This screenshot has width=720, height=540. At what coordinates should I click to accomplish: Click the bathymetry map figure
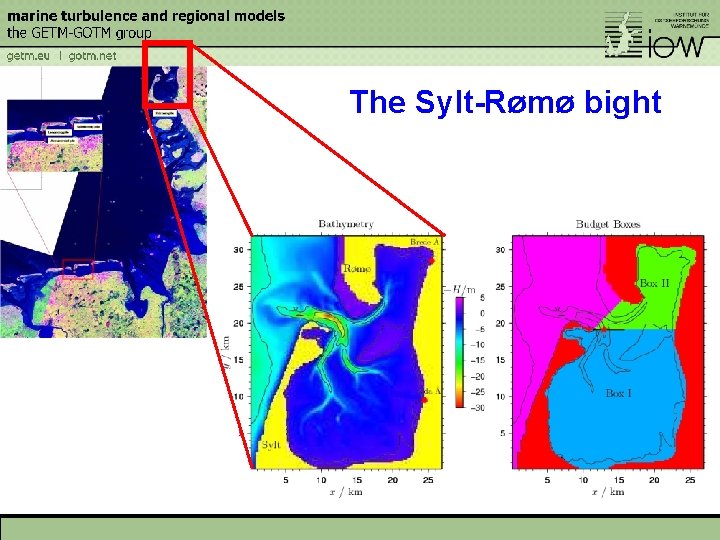[x=347, y=352]
